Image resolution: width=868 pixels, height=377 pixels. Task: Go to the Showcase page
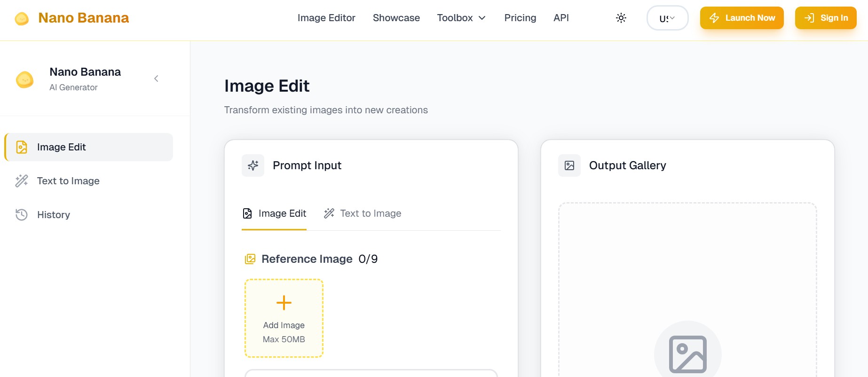[x=396, y=18]
